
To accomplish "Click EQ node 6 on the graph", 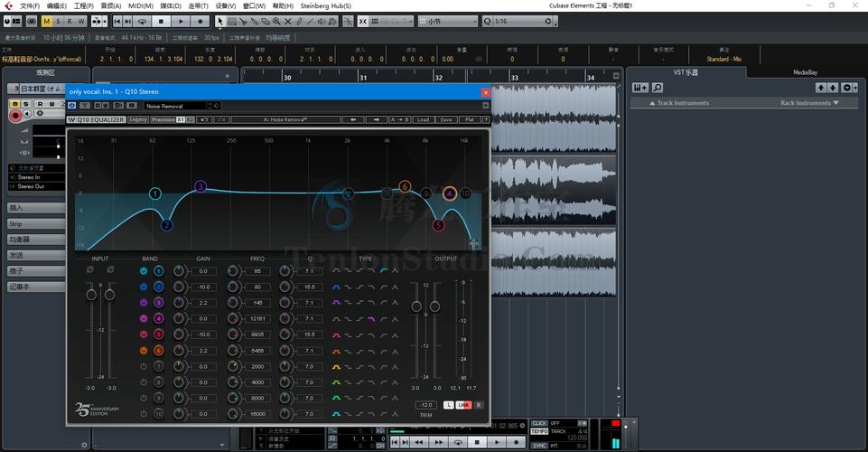I will pyautogui.click(x=405, y=186).
